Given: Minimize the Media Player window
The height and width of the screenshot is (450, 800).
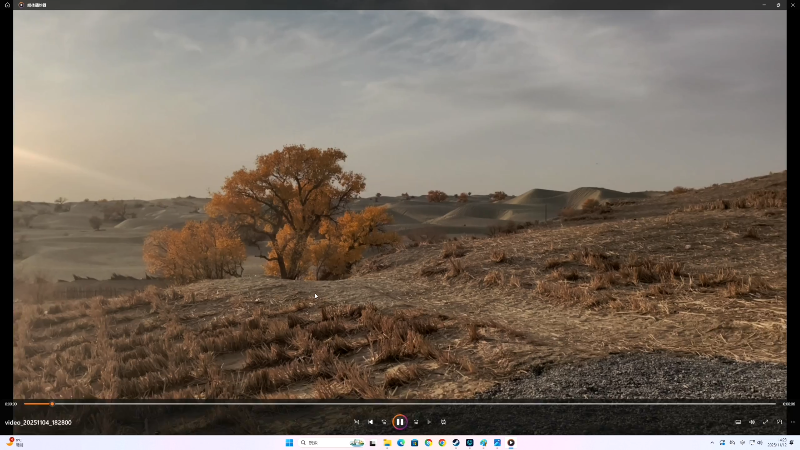Looking at the screenshot, I should 764,5.
